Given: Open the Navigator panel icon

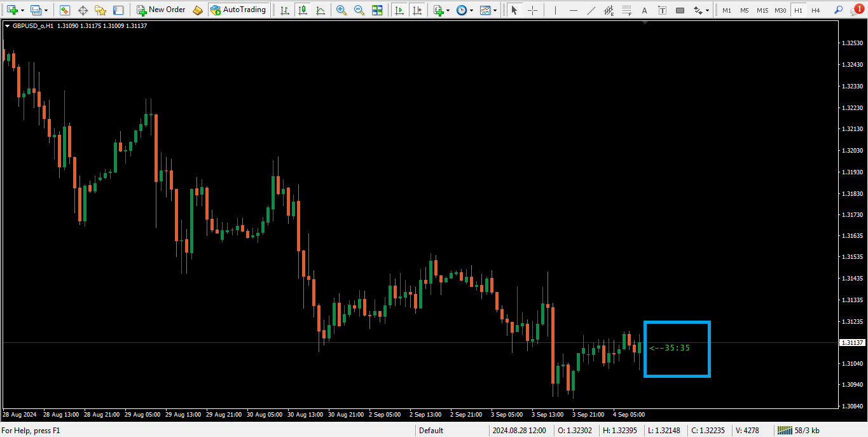Looking at the screenshot, I should (100, 10).
